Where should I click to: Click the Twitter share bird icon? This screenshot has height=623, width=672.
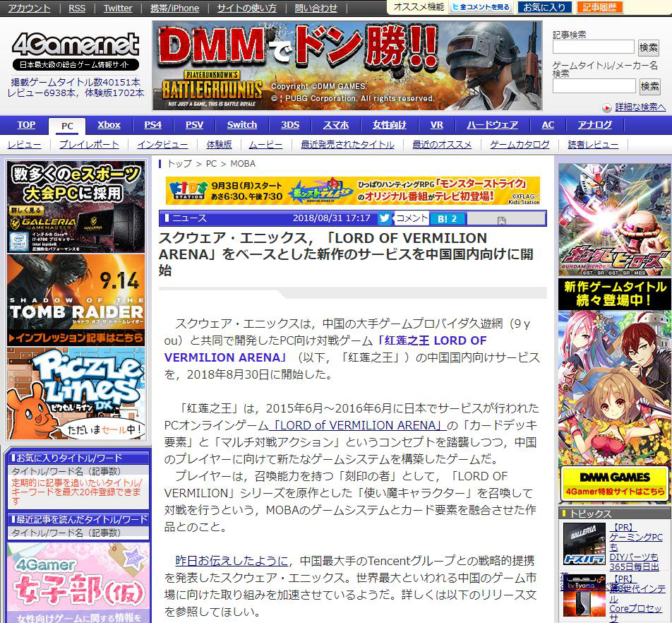click(x=384, y=218)
